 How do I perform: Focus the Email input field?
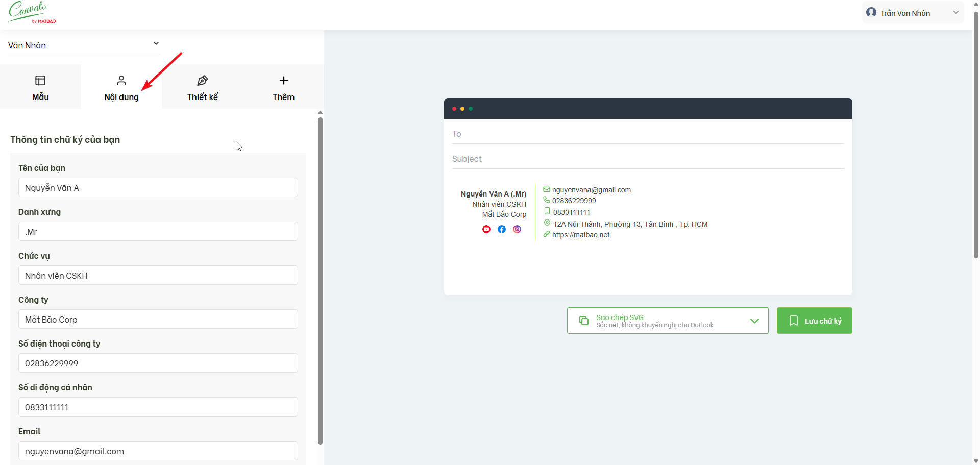158,451
